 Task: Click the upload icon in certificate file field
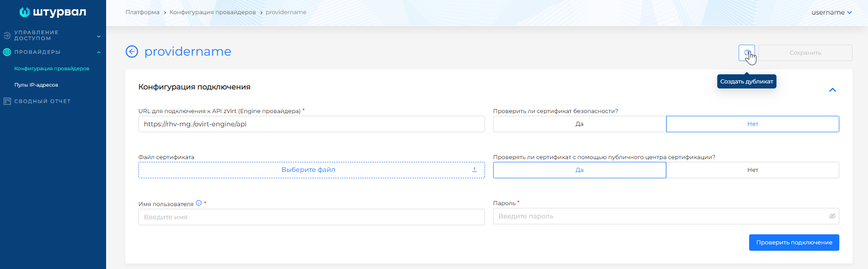(x=474, y=170)
